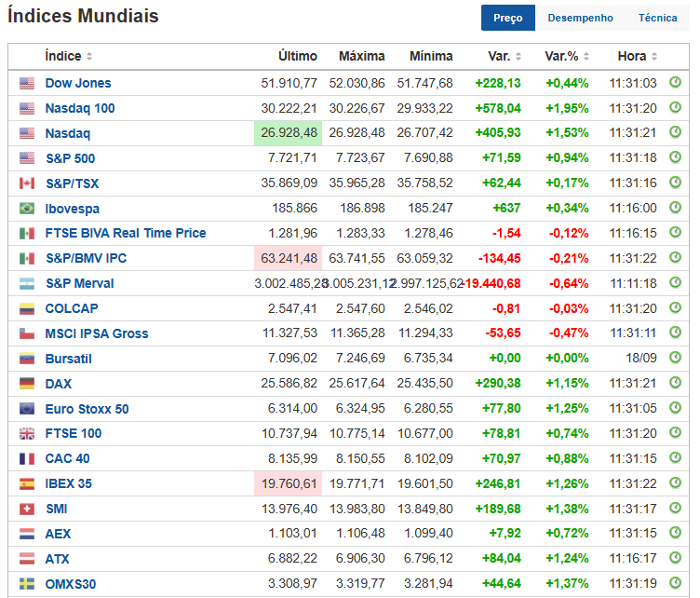The image size is (700, 598).
Task: Open the Ibovespa index link
Action: (x=73, y=209)
